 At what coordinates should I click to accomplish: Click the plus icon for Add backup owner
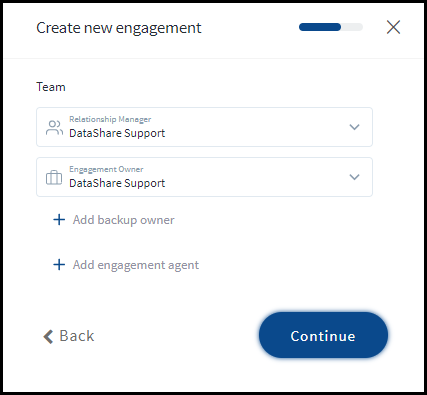[59, 220]
